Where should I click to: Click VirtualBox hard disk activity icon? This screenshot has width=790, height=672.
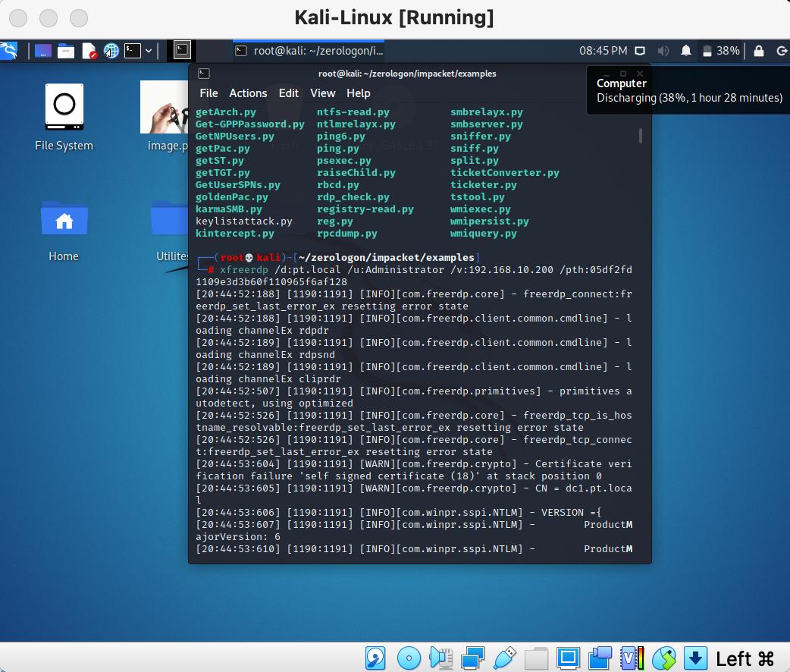(x=376, y=658)
